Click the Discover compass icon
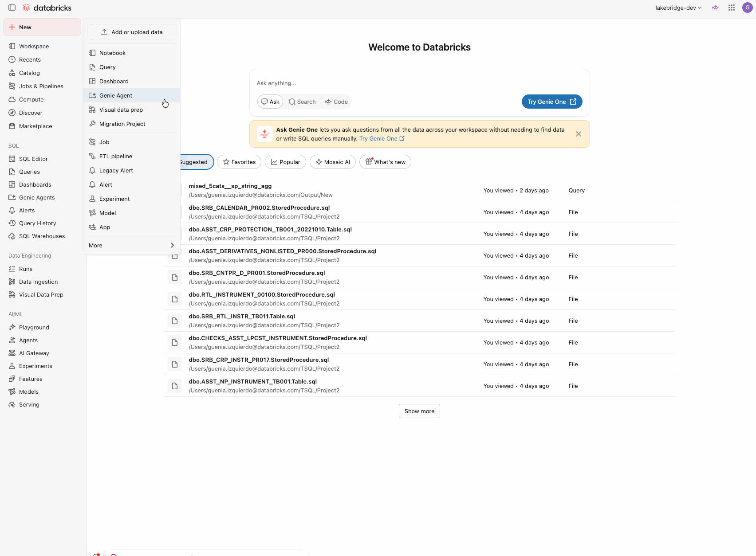The height and width of the screenshot is (556, 756). point(12,113)
